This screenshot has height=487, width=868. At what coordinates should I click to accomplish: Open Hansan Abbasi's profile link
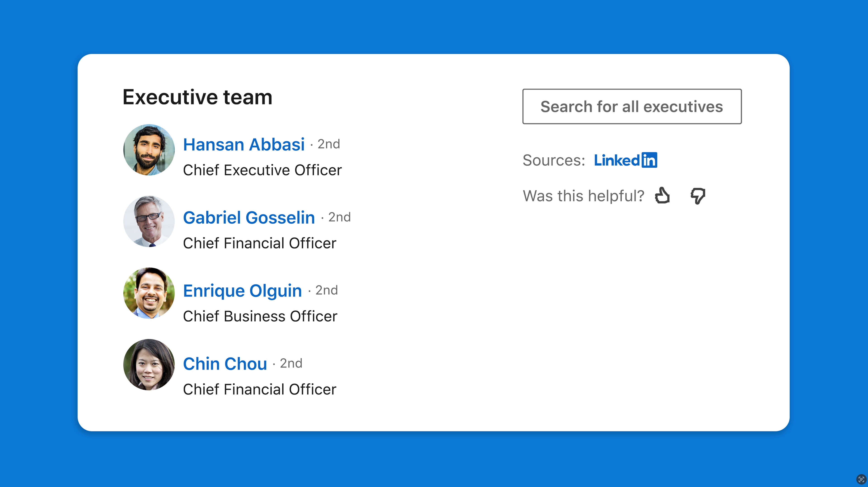(244, 145)
